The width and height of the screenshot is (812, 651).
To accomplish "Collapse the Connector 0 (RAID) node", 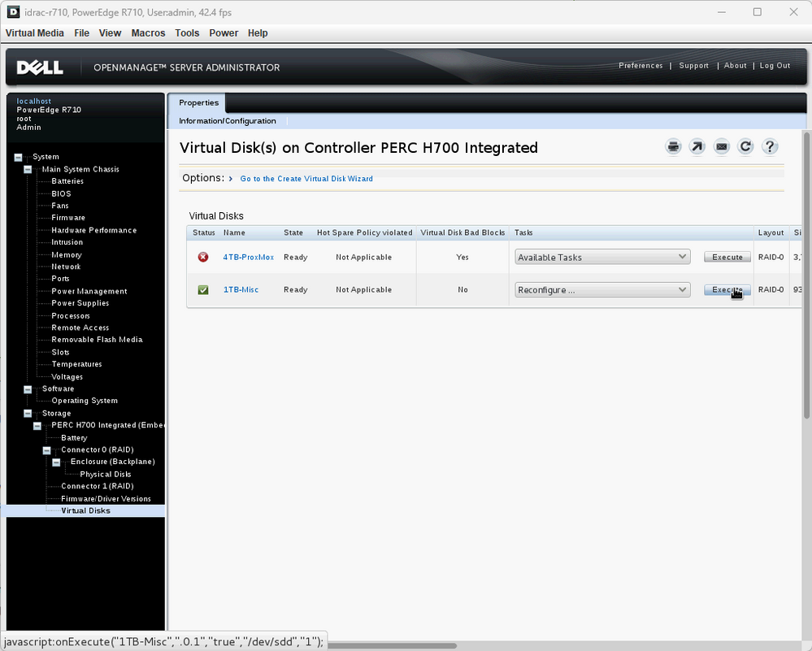I will (x=46, y=450).
